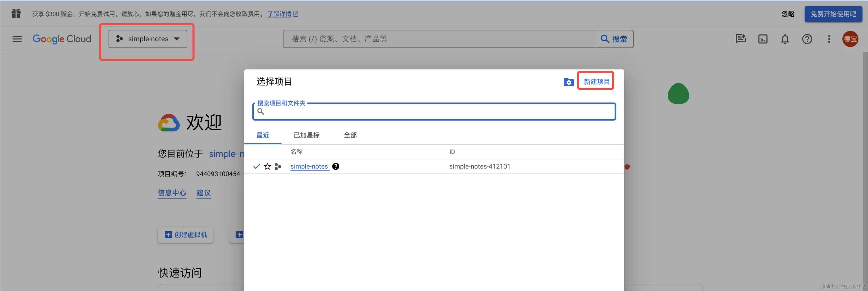Screen dimensions: 868x291
Task: Click the 创建虚拟机 button
Action: click(186, 235)
